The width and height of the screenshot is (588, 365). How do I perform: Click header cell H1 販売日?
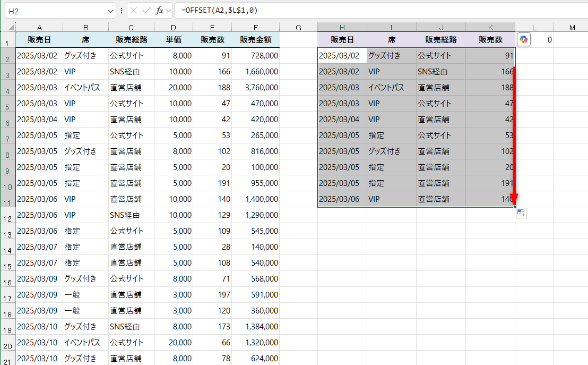(x=342, y=40)
